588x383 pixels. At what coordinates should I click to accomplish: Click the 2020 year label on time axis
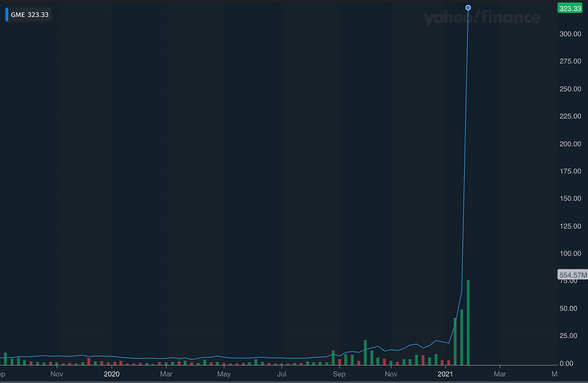click(x=111, y=374)
